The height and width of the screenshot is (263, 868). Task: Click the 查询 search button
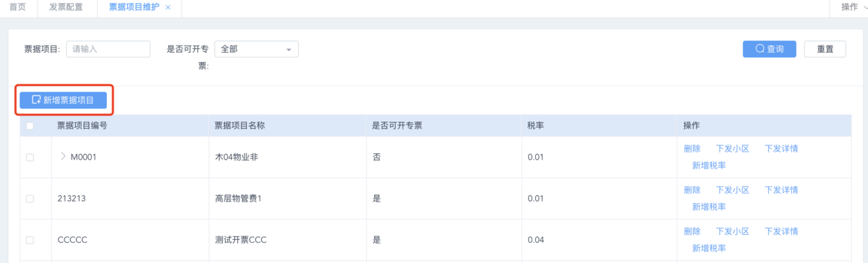(770, 49)
